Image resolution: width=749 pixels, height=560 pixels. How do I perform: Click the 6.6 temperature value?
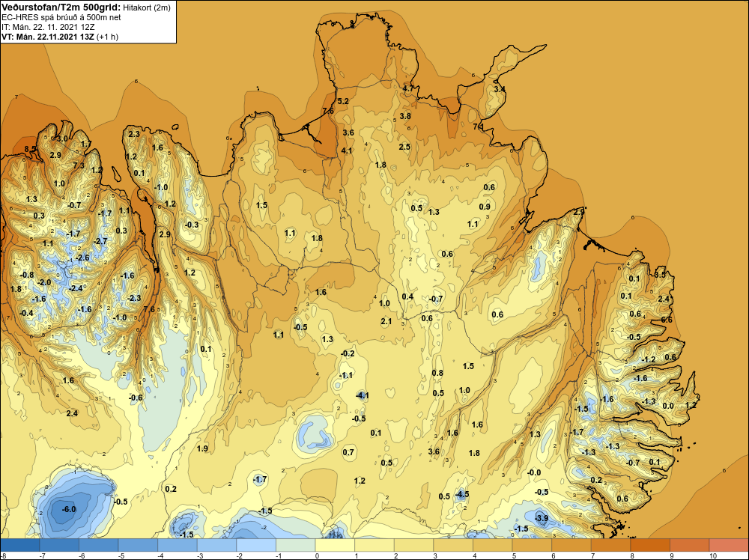667,320
